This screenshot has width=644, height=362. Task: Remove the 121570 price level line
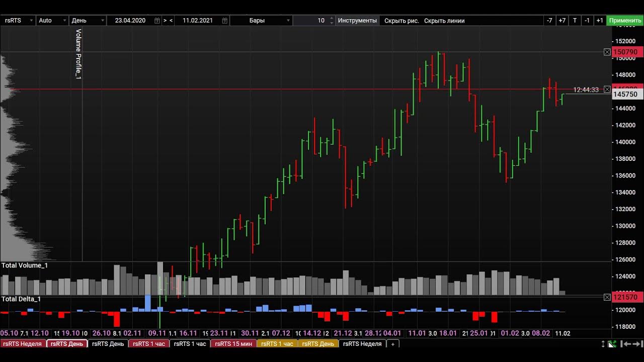coord(607,297)
